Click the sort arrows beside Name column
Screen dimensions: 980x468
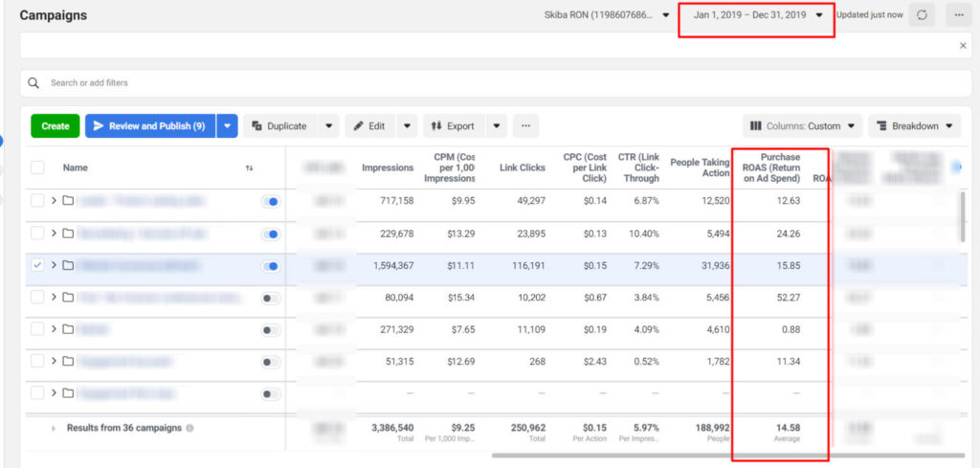pyautogui.click(x=249, y=168)
